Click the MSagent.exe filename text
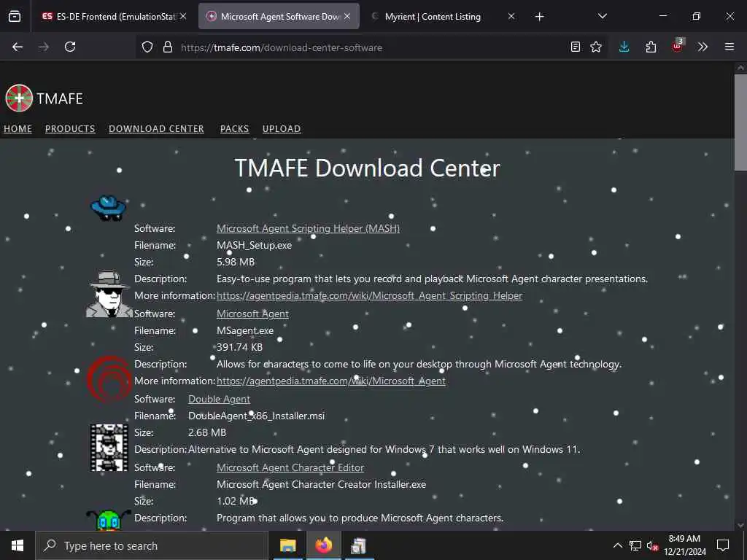747x560 pixels. coord(245,330)
